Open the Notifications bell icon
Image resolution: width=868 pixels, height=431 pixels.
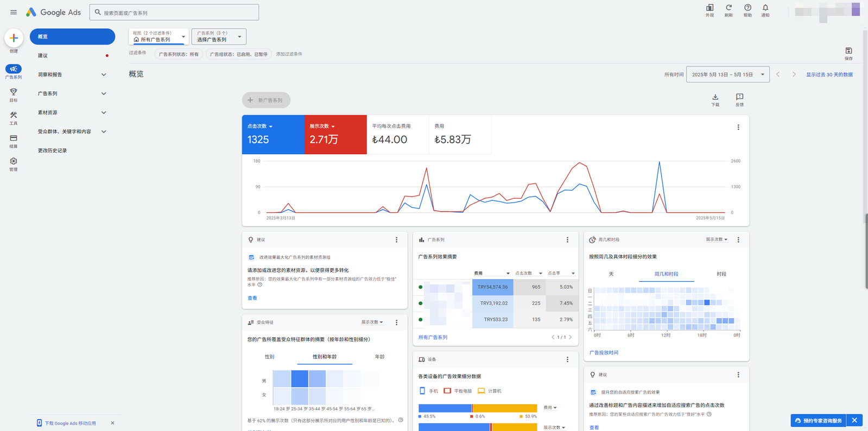765,8
